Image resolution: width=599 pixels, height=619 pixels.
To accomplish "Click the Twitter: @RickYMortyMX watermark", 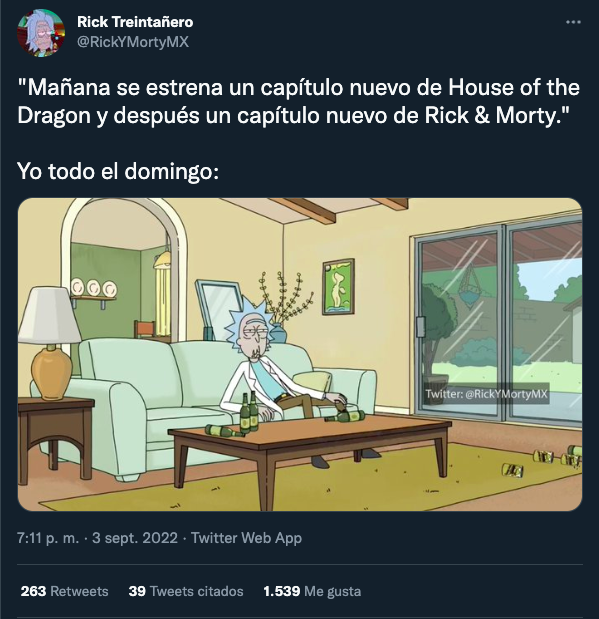I will [486, 394].
